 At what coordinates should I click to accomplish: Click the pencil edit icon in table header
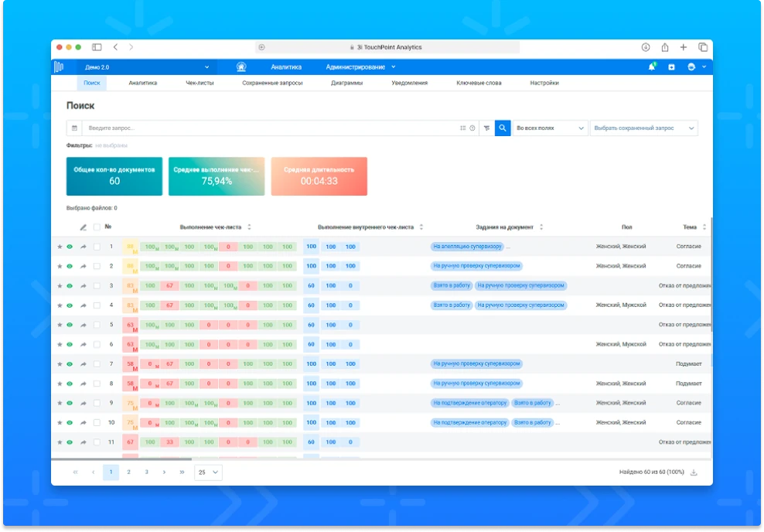click(x=84, y=227)
